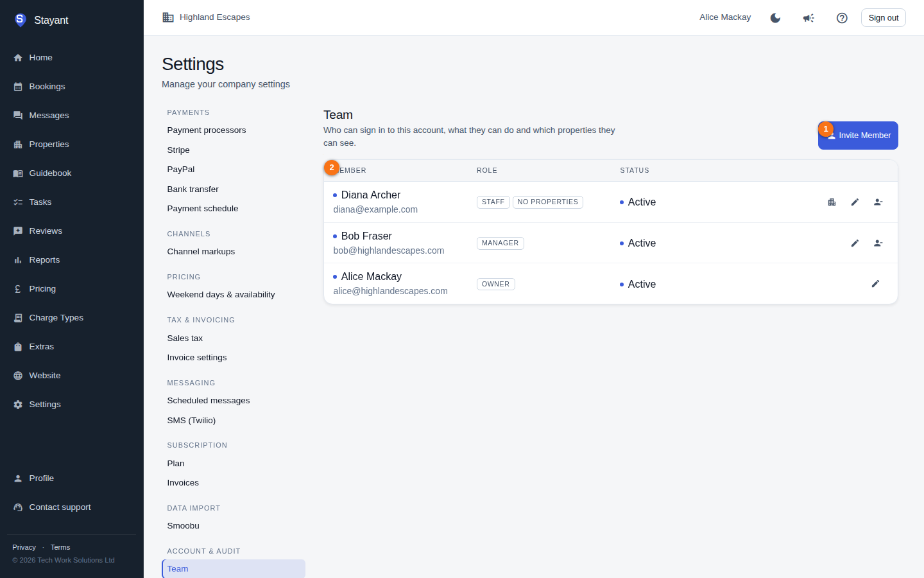The height and width of the screenshot is (578, 924).
Task: Click the STATUS column header
Action: click(x=635, y=171)
